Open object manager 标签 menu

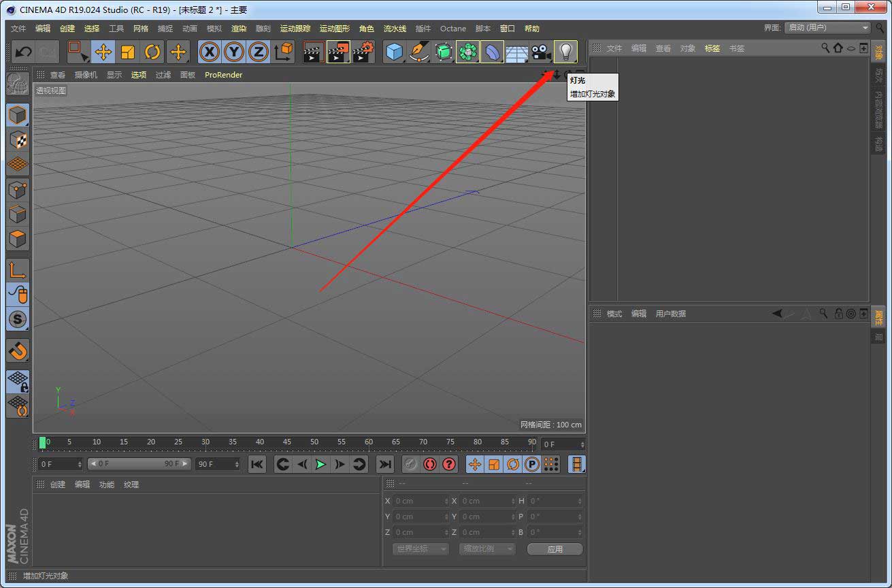pos(712,48)
